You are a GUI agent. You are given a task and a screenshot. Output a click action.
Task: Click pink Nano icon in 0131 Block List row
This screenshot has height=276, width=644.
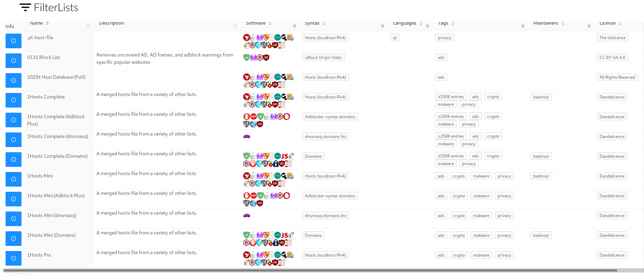(x=260, y=58)
